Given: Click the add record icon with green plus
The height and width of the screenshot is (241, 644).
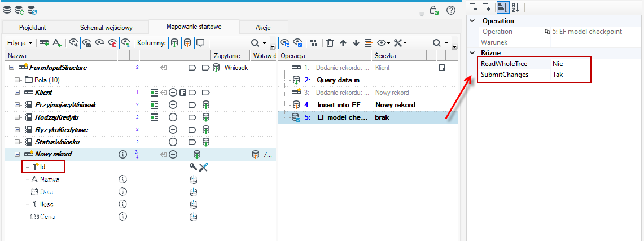Looking at the screenshot, I should [x=44, y=43].
